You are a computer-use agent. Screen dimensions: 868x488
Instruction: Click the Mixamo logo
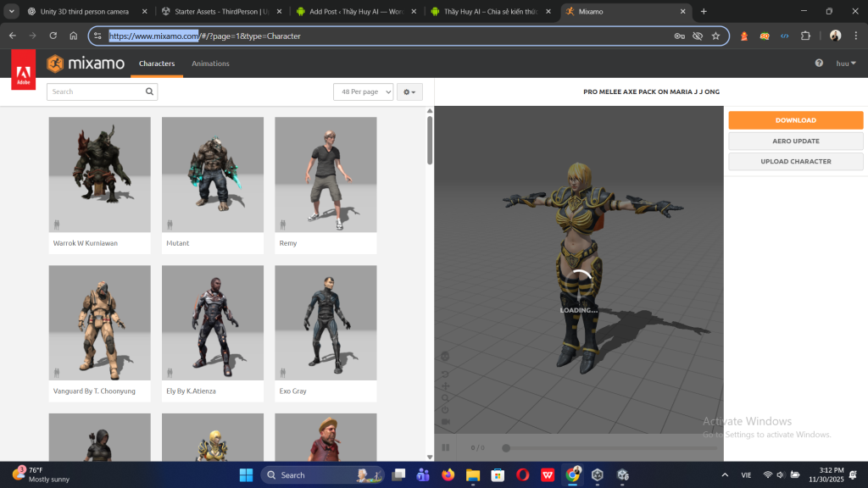pyautogui.click(x=86, y=64)
